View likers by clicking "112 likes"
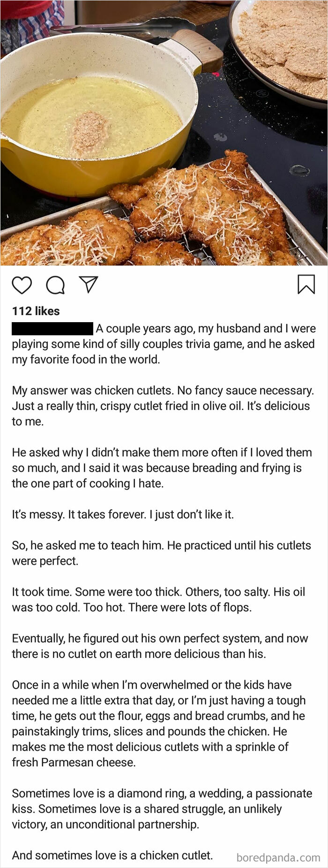Image resolution: width=328 pixels, height=868 pixels. tap(35, 311)
